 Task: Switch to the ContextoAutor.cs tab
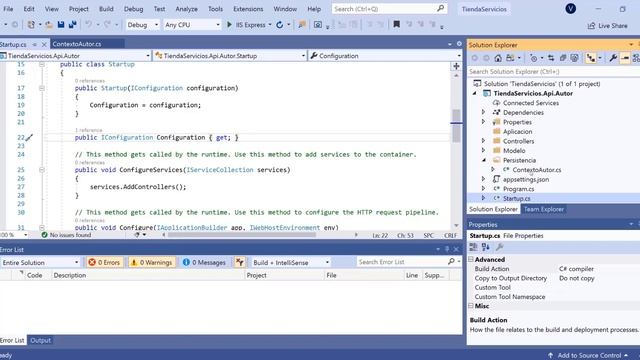coord(77,44)
